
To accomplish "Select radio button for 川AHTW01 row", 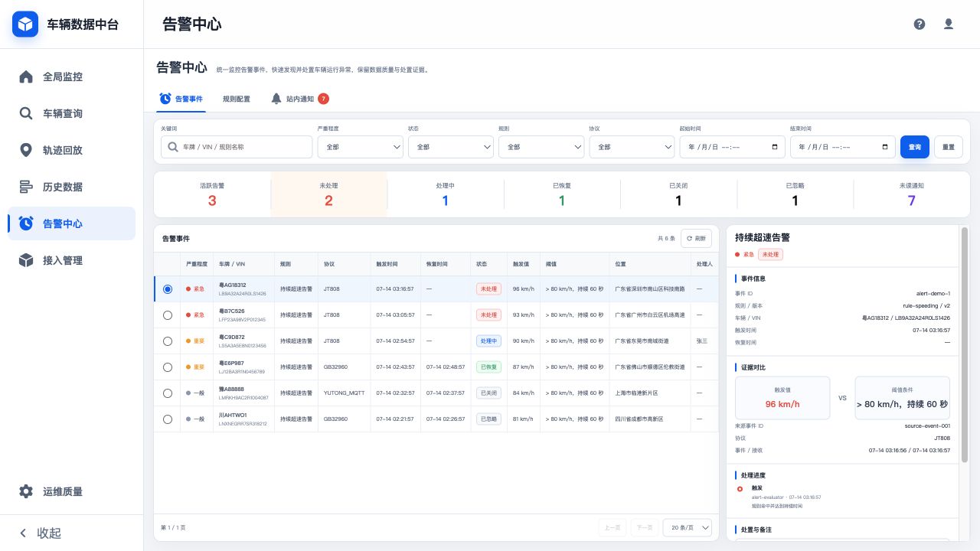I will tap(168, 419).
